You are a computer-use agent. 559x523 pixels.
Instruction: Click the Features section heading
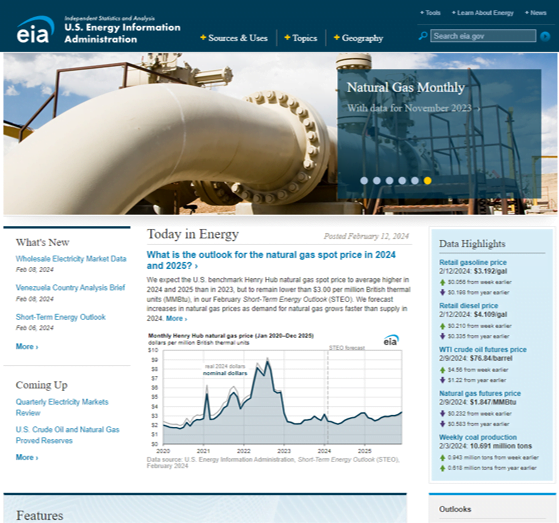40,516
